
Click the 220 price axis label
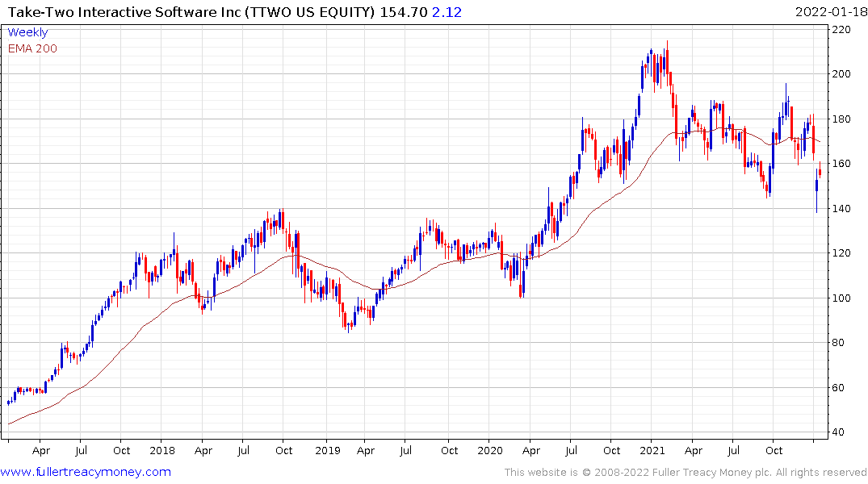841,30
